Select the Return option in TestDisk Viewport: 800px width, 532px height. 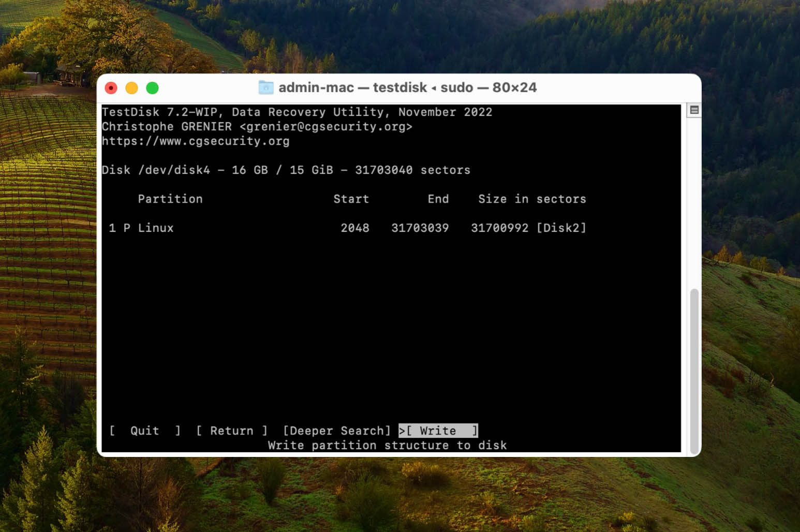point(231,431)
